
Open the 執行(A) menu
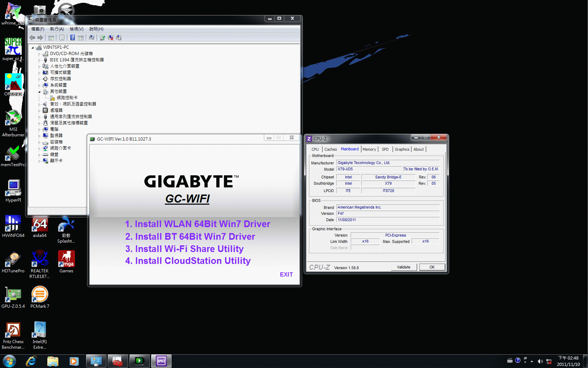[x=57, y=29]
